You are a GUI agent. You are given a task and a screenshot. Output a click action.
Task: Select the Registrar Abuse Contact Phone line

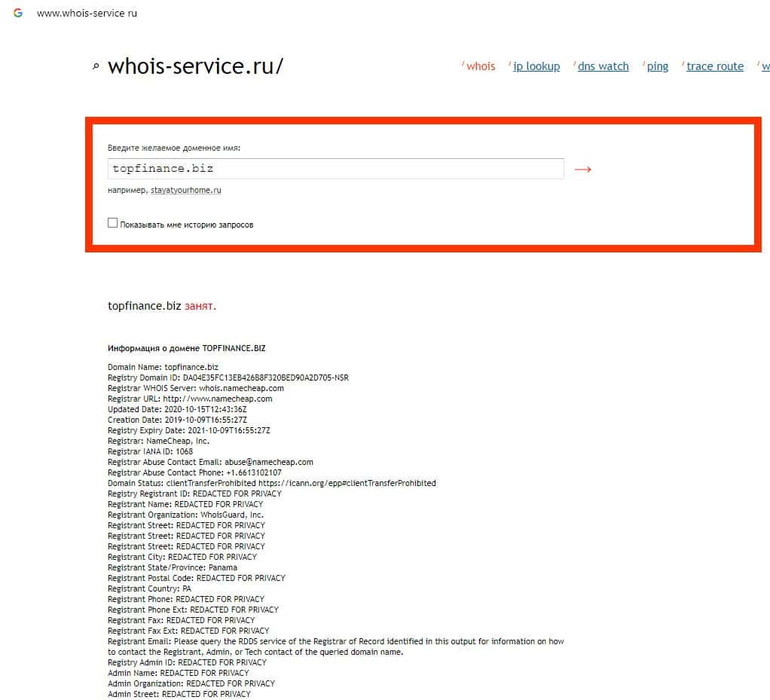195,473
